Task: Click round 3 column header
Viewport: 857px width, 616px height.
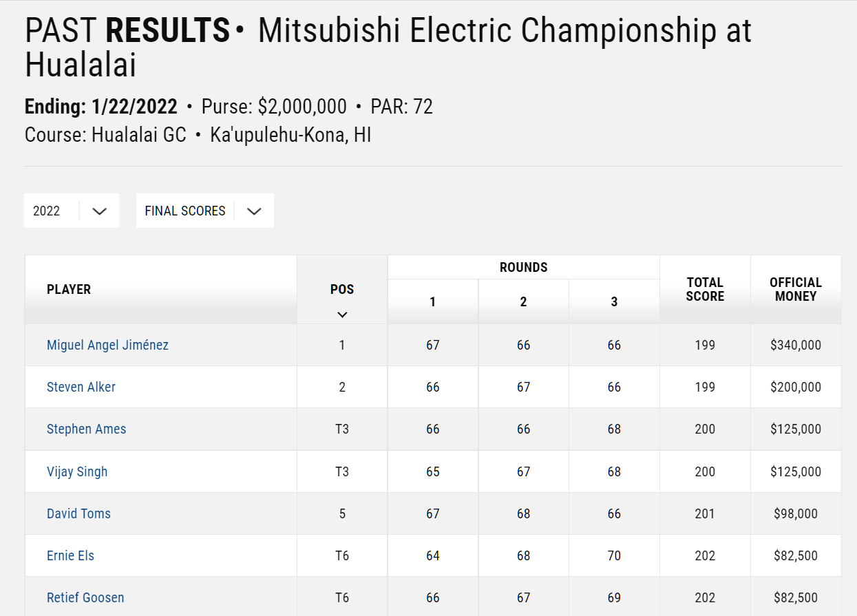Action: click(x=613, y=301)
